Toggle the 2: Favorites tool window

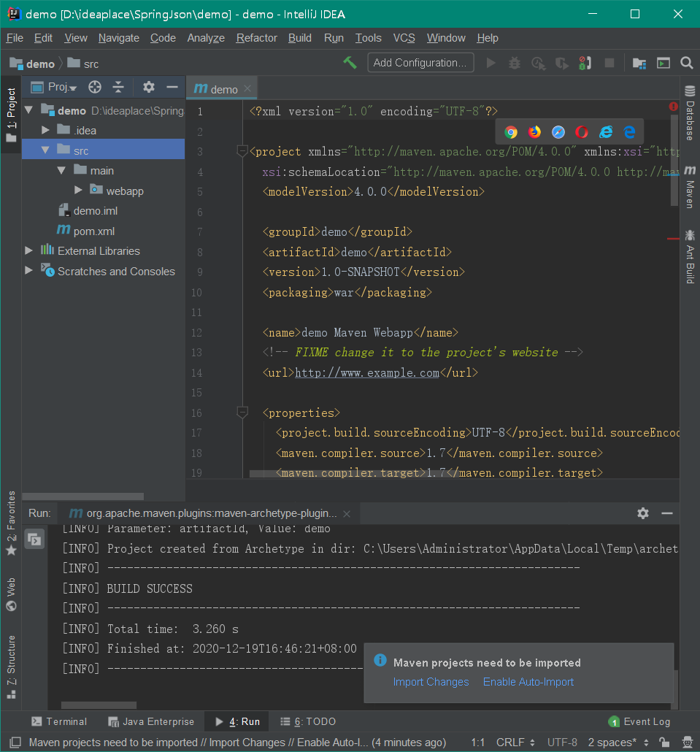click(x=11, y=523)
